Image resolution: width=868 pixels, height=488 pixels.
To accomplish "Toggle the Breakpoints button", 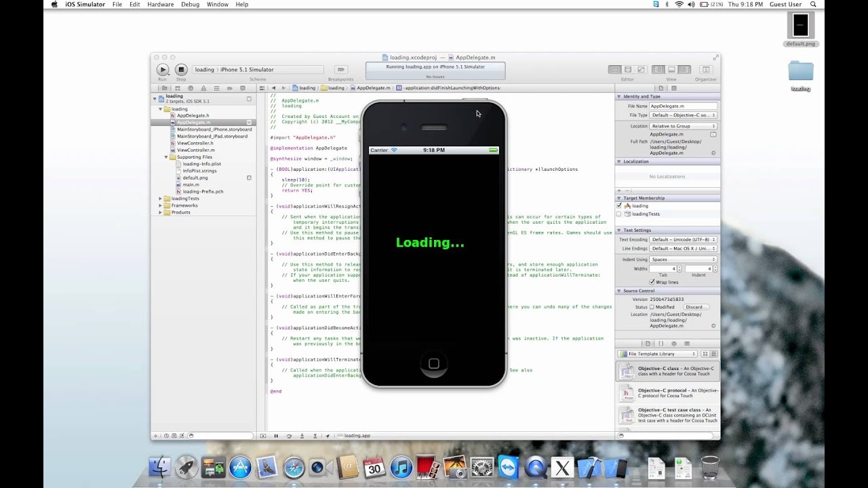I will (341, 70).
